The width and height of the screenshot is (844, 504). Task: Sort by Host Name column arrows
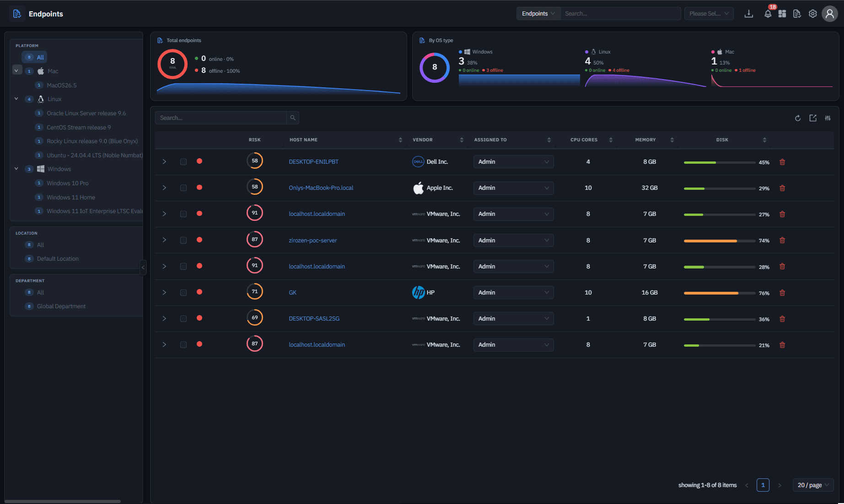pos(400,140)
